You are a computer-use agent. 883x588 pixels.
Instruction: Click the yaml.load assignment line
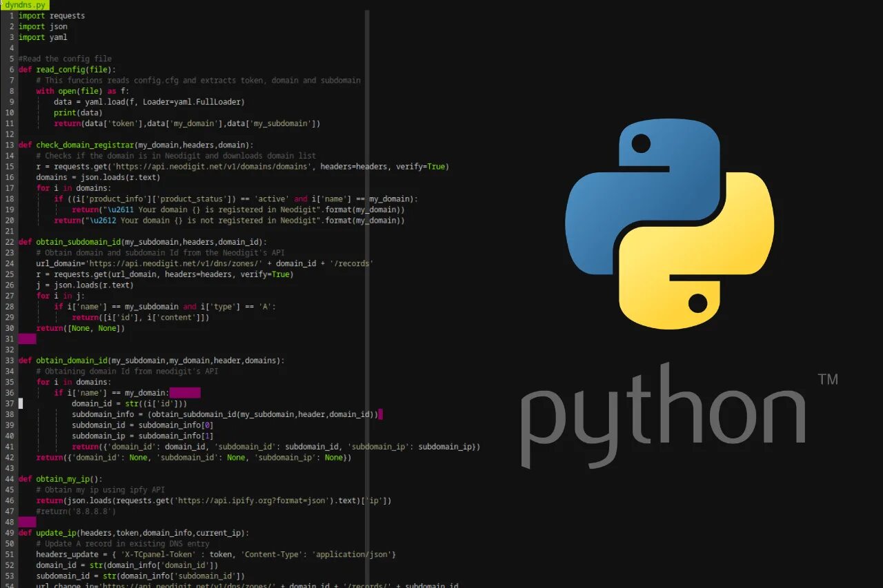(149, 102)
